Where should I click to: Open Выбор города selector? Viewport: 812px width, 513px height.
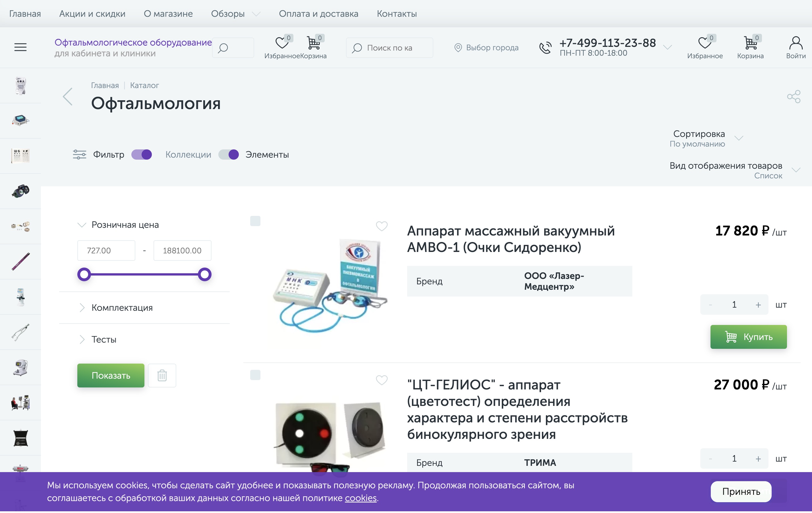point(486,48)
